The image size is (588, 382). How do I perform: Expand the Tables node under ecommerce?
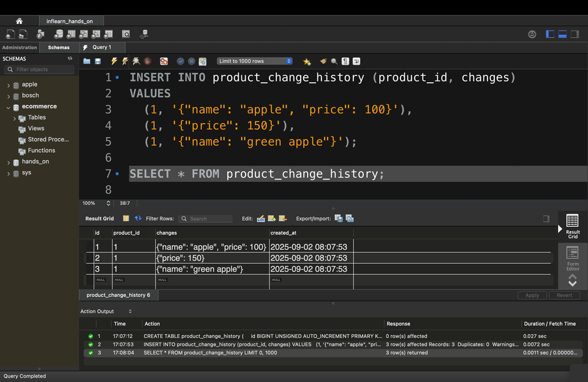coord(15,118)
